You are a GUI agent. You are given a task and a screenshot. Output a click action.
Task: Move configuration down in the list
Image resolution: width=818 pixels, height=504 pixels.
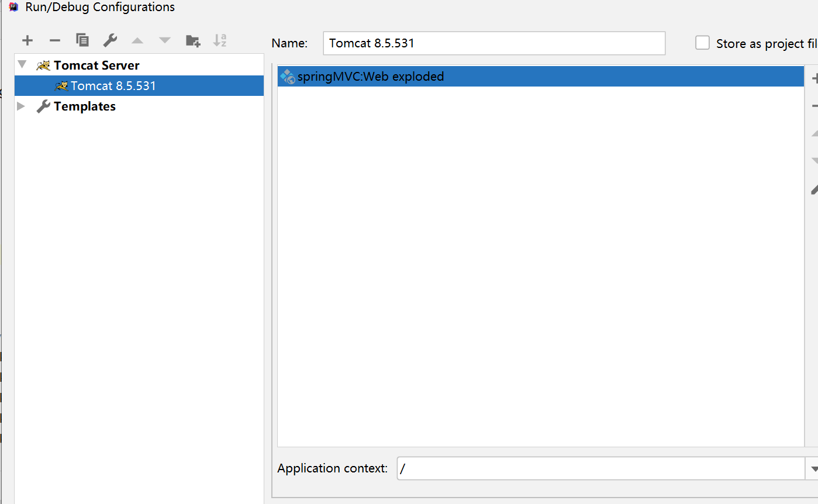point(165,40)
